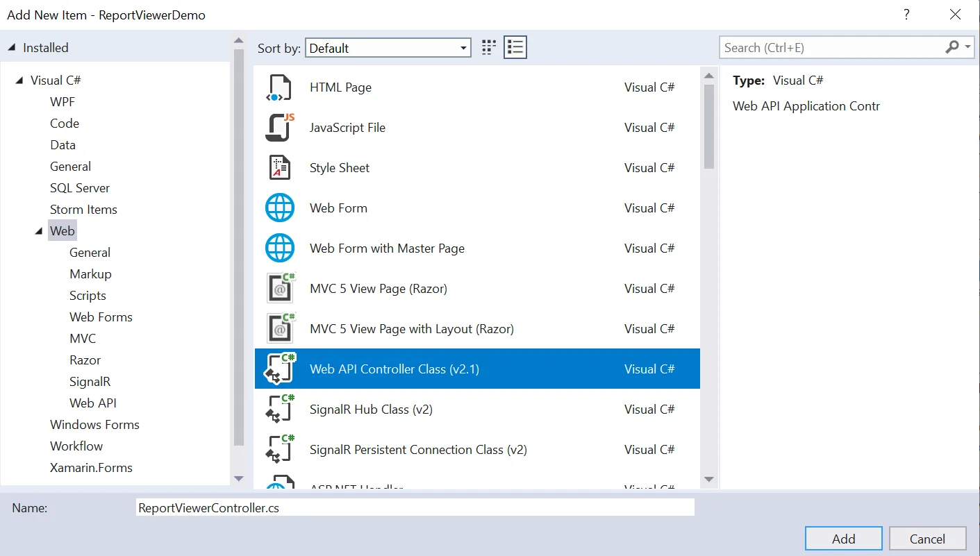
Task: Choose the SignalR Hub Class (v2) icon
Action: 280,410
